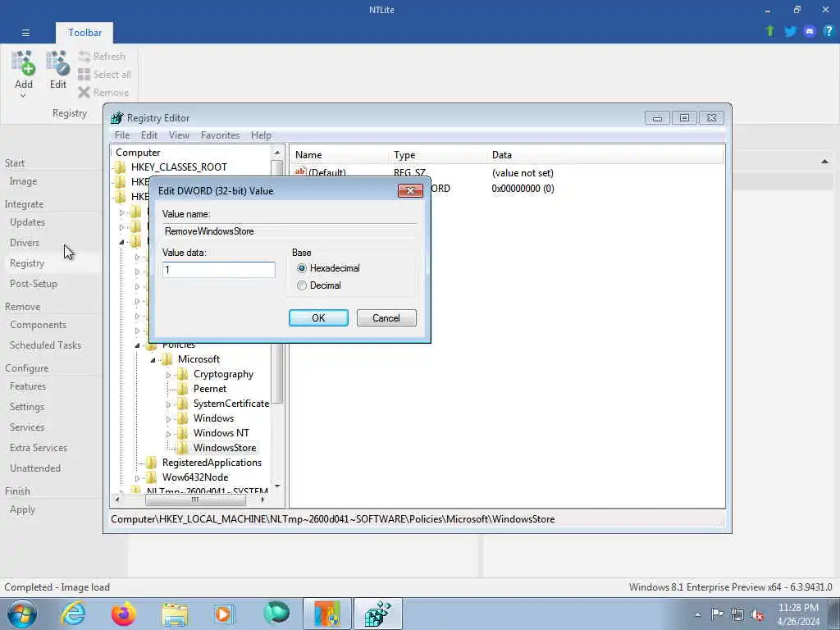Screen dimensions: 840x630
Task: Expand the Cryptography key
Action: [168, 375]
